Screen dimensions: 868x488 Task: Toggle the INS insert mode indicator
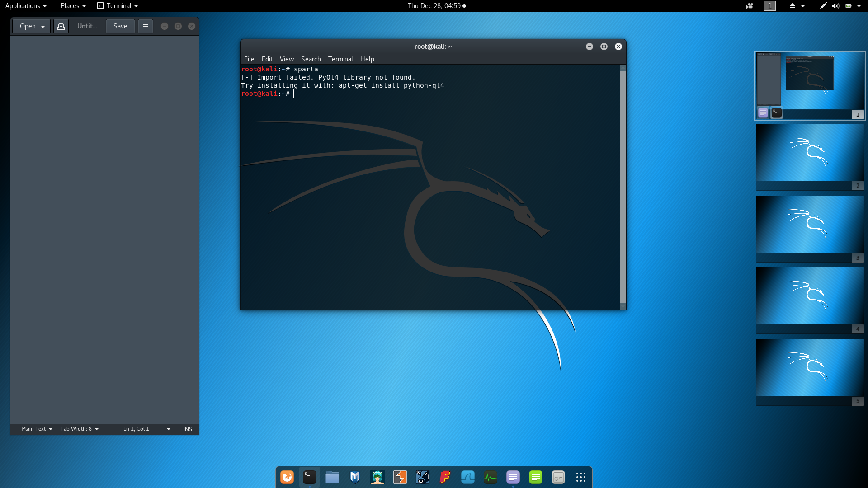point(188,429)
